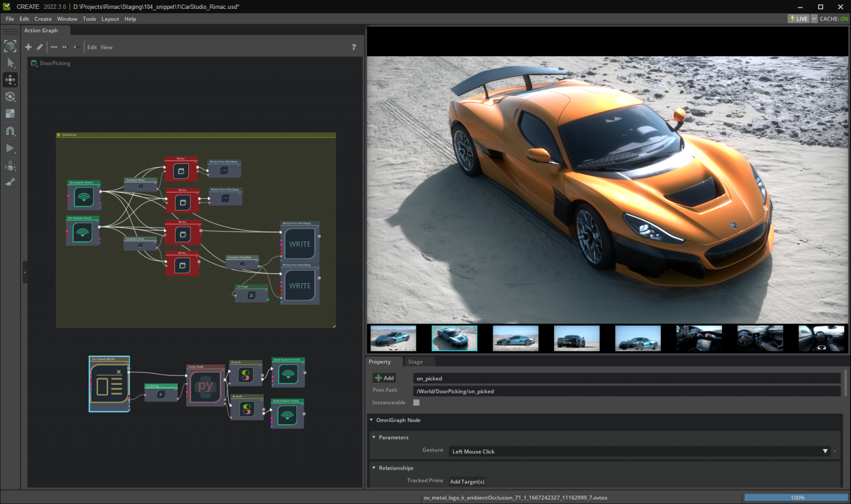Screen dimensions: 851x504
Task: Select the pencil edit icon in the Action Graph toolbar
Action: [39, 47]
